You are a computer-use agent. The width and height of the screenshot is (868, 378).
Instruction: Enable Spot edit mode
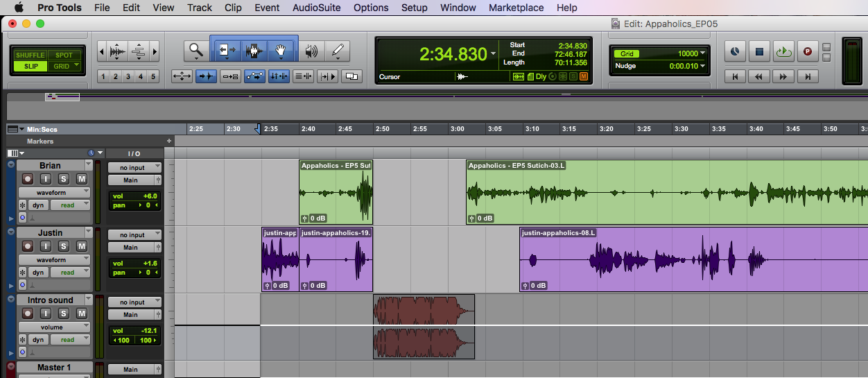64,55
